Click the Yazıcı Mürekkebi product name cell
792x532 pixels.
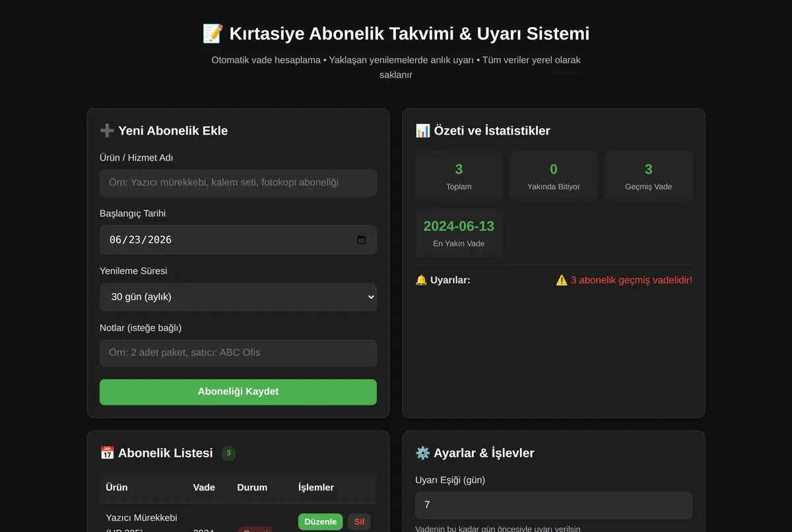point(142,523)
